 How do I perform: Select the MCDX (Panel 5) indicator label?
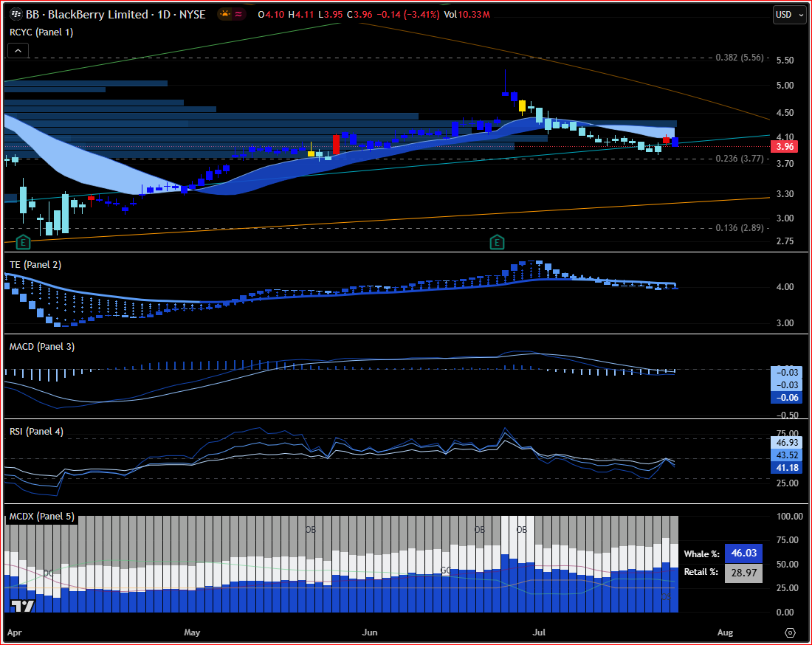(42, 516)
